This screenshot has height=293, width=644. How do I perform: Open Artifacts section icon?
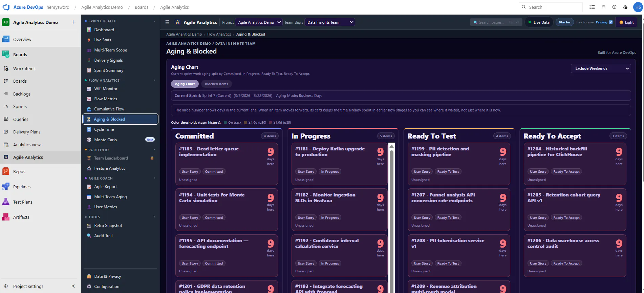point(6,217)
